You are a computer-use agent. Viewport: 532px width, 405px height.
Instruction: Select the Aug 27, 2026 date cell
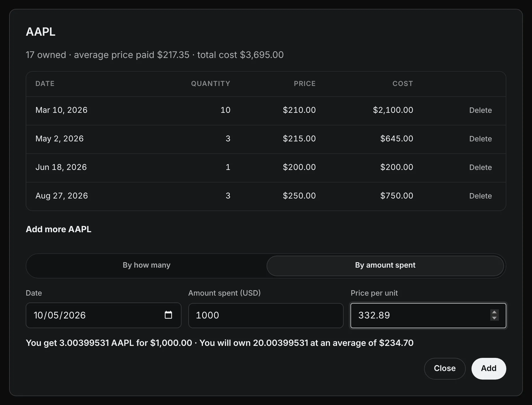coord(62,196)
